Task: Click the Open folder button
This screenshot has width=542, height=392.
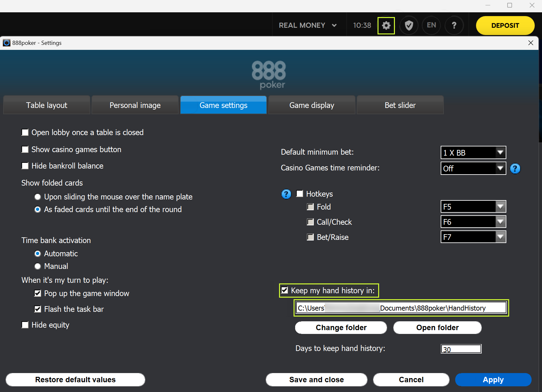Action: point(438,328)
